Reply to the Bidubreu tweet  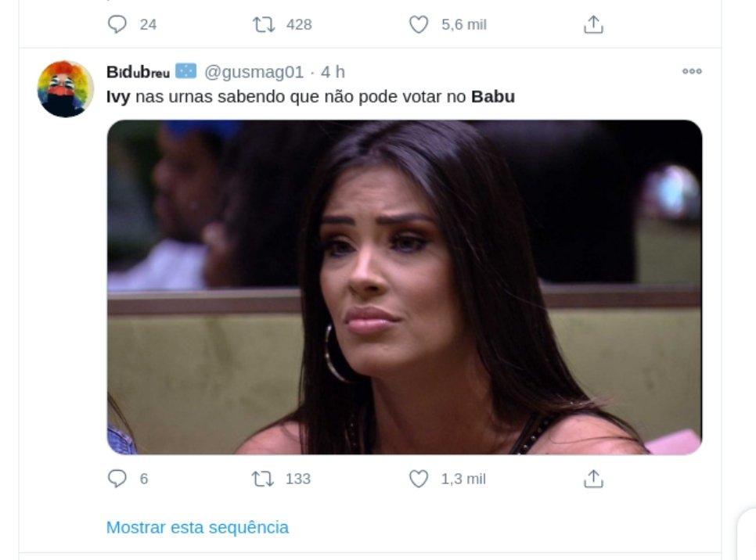pyautogui.click(x=117, y=479)
